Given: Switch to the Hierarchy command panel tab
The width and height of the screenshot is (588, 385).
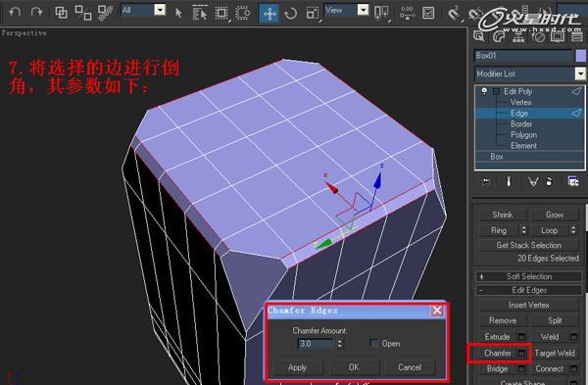Looking at the screenshot, I should pyautogui.click(x=518, y=36).
